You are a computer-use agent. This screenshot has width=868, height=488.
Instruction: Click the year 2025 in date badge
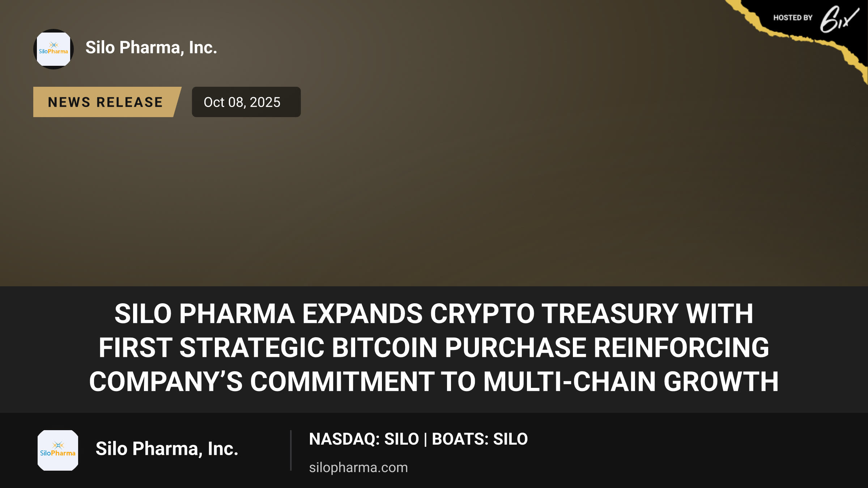tap(265, 102)
